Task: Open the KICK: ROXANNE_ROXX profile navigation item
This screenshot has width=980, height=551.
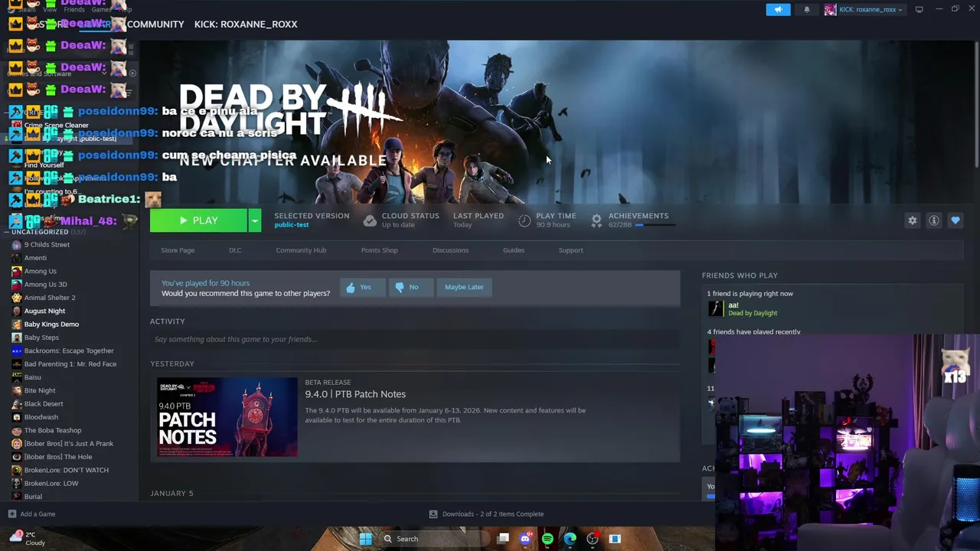Action: coord(246,24)
